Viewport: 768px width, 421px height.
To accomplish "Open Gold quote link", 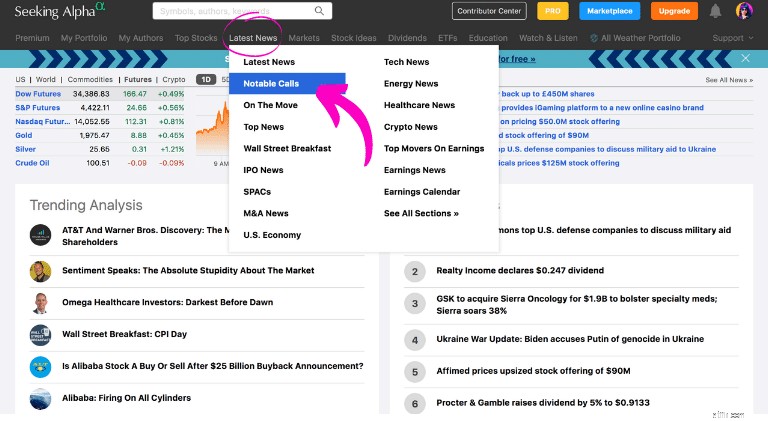I will pos(24,135).
